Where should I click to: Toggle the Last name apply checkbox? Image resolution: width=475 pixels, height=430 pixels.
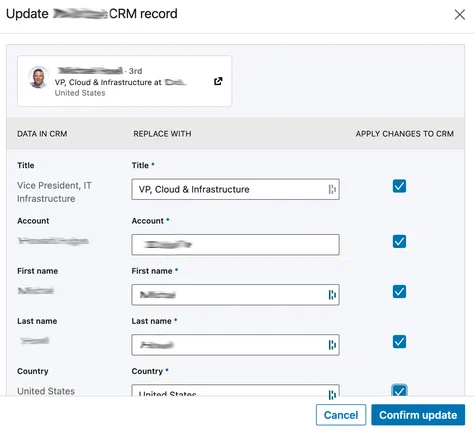399,341
